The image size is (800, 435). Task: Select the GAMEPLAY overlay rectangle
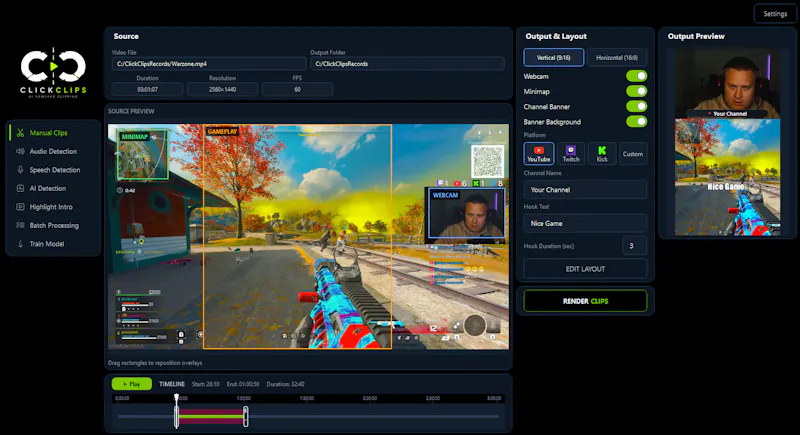tap(297, 237)
